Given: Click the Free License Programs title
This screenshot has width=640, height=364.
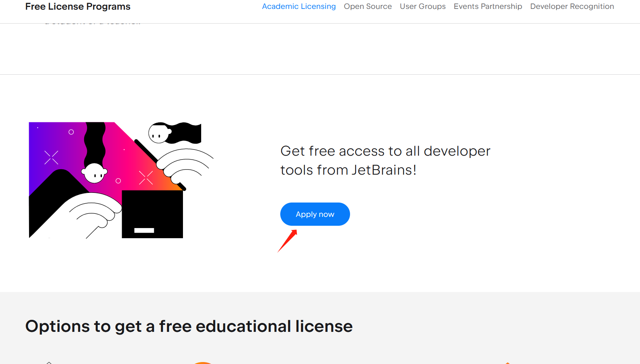Looking at the screenshot, I should click(78, 7).
